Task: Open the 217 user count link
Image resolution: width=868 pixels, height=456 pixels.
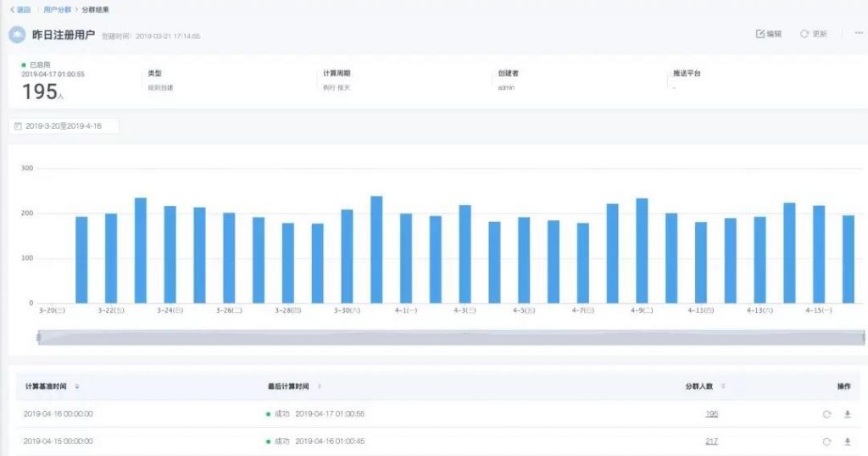Action: (711, 441)
